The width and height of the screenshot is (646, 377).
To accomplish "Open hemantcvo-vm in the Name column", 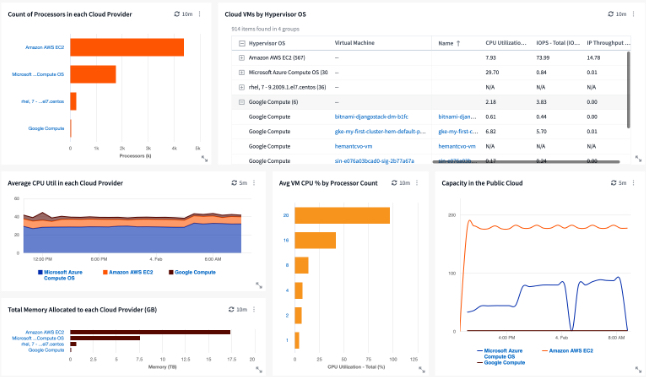I will pyautogui.click(x=457, y=146).
